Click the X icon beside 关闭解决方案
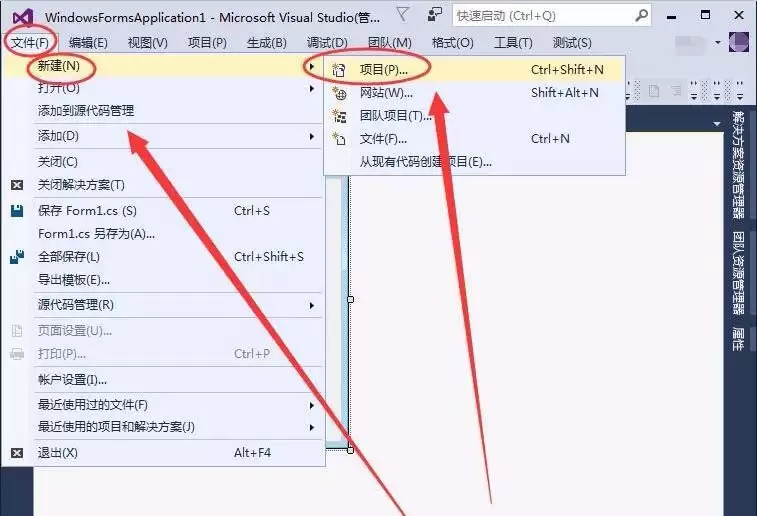The width and height of the screenshot is (757, 516). 17,185
